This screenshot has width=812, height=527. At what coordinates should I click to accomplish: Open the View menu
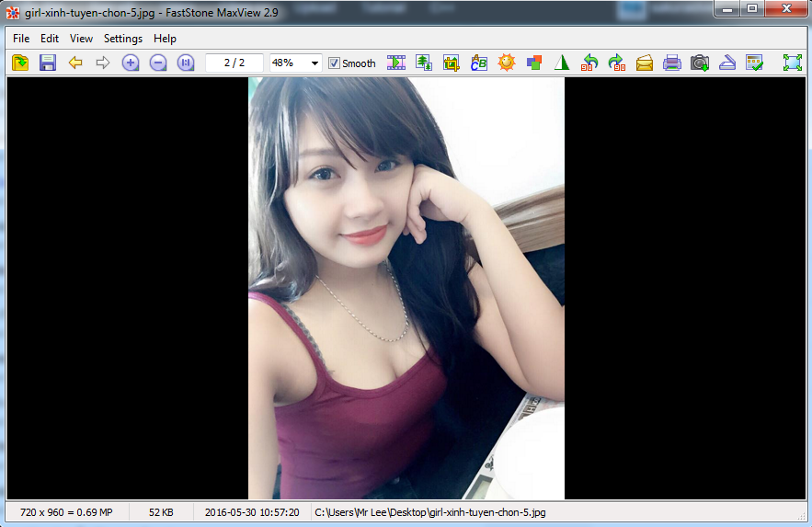coord(81,39)
